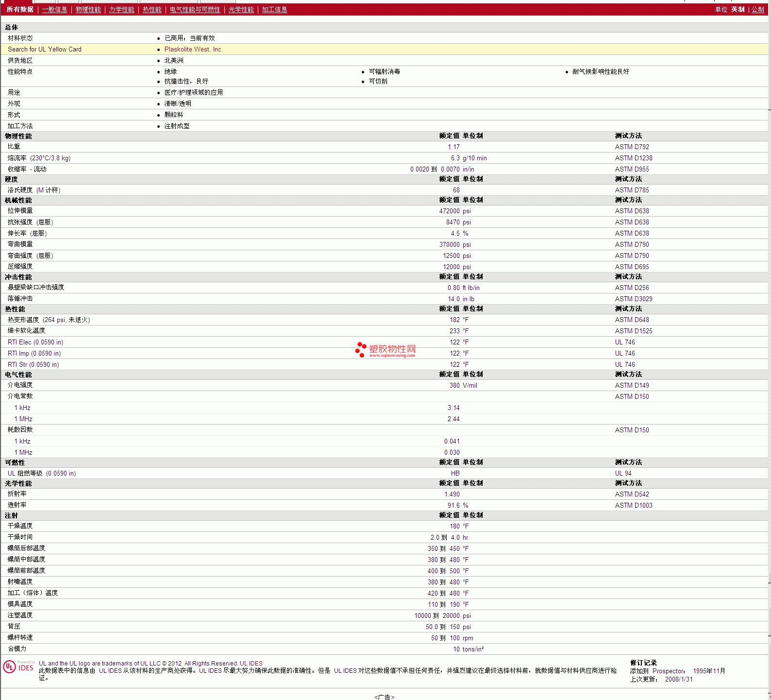Click 北美洲 availability entry
This screenshot has width=771, height=700.
174,60
